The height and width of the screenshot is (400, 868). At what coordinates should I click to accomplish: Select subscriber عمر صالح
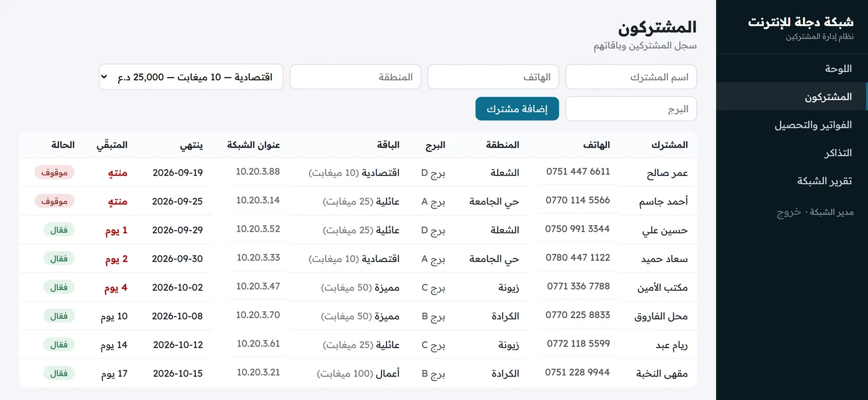click(x=667, y=173)
